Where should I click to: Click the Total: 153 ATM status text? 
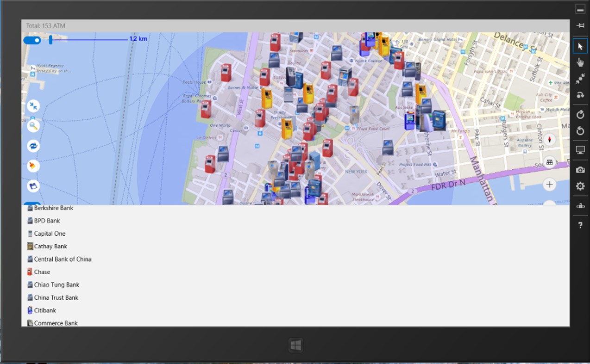tap(45, 26)
